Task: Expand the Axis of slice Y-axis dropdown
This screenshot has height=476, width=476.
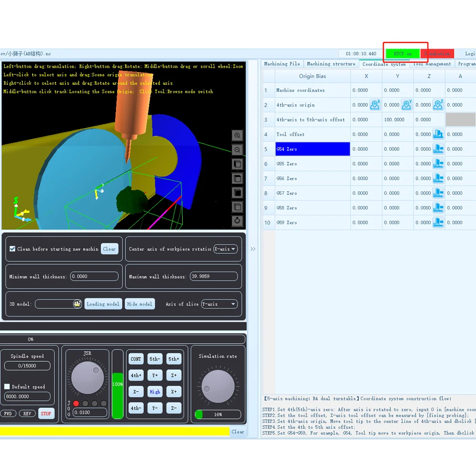Action: click(x=219, y=304)
